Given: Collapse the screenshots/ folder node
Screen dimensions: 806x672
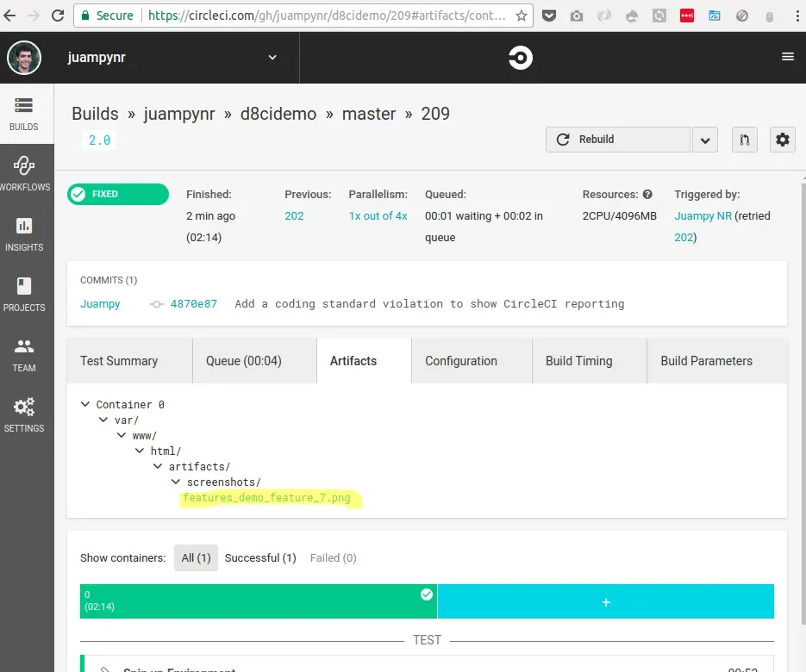Looking at the screenshot, I should click(176, 482).
